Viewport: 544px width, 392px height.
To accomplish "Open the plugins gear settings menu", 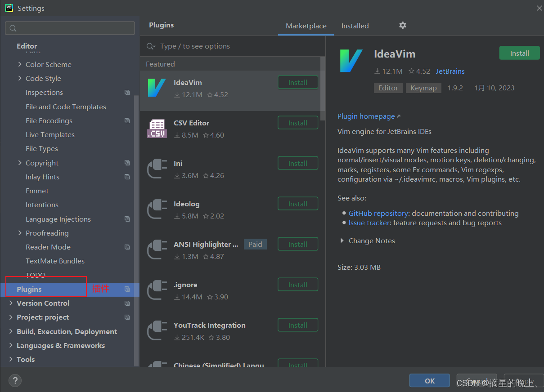I will pyautogui.click(x=403, y=25).
